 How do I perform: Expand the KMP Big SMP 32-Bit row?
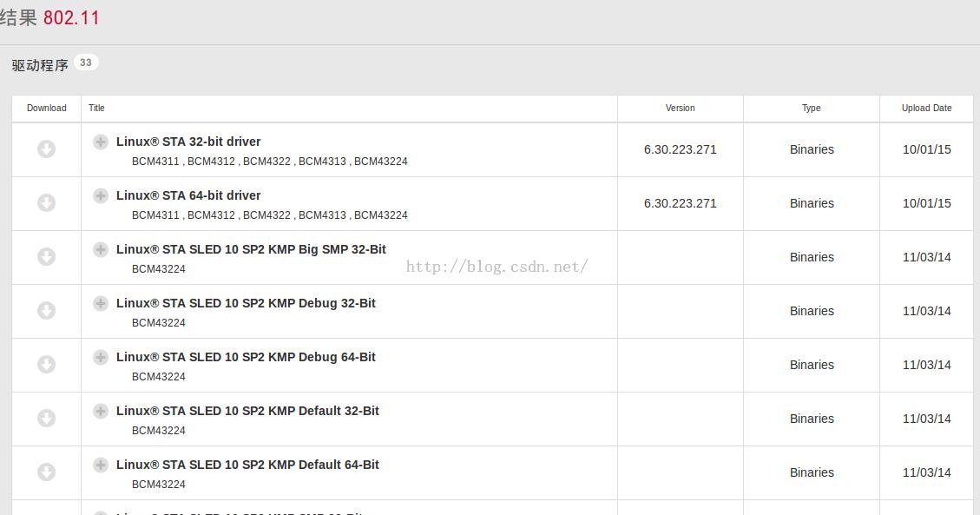[x=100, y=249]
